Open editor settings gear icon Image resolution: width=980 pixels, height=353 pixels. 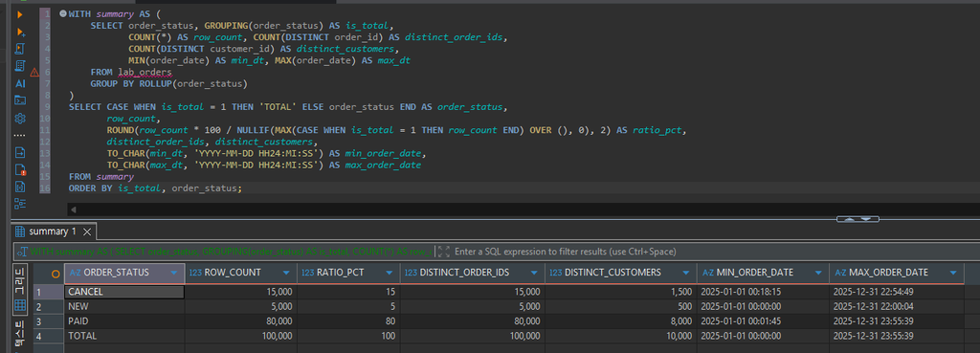coord(20,118)
